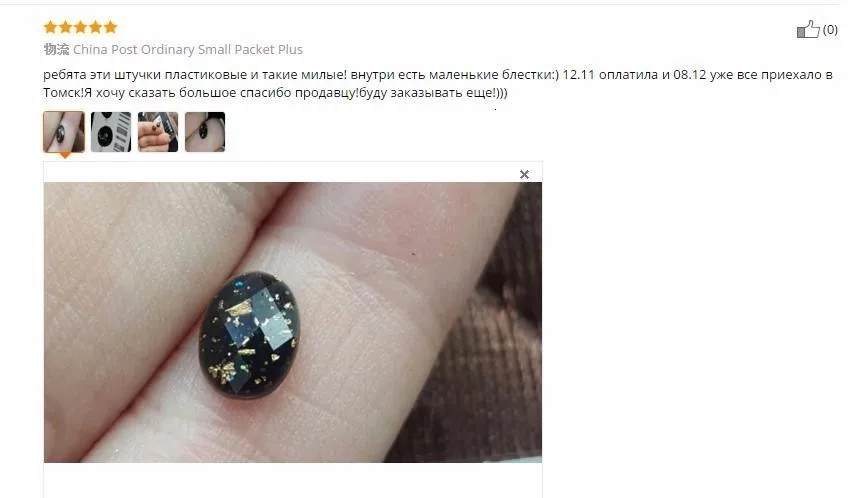Image resolution: width=854 pixels, height=498 pixels.
Task: Click the third gold rating star
Action: [x=80, y=27]
